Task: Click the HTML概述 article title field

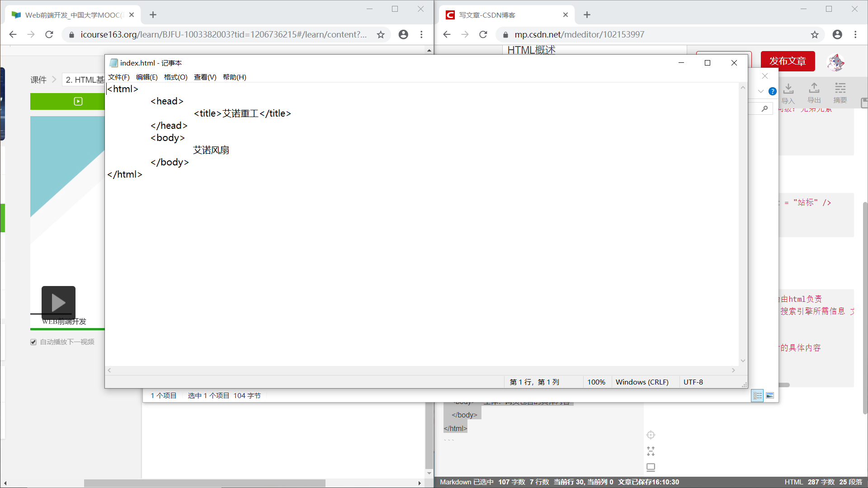Action: coord(594,50)
